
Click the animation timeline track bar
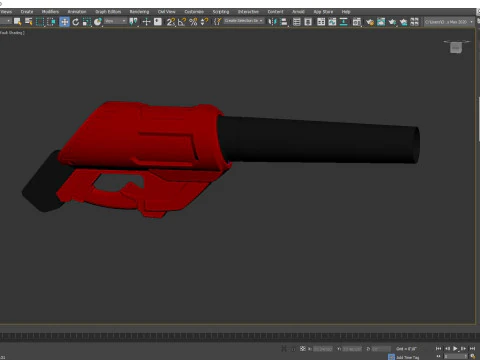[239, 336]
